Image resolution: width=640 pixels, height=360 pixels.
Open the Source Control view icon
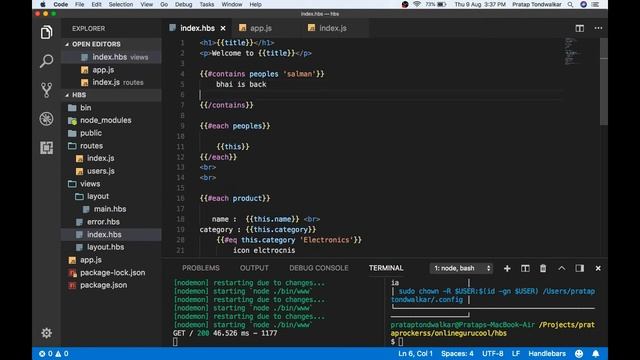(47, 90)
